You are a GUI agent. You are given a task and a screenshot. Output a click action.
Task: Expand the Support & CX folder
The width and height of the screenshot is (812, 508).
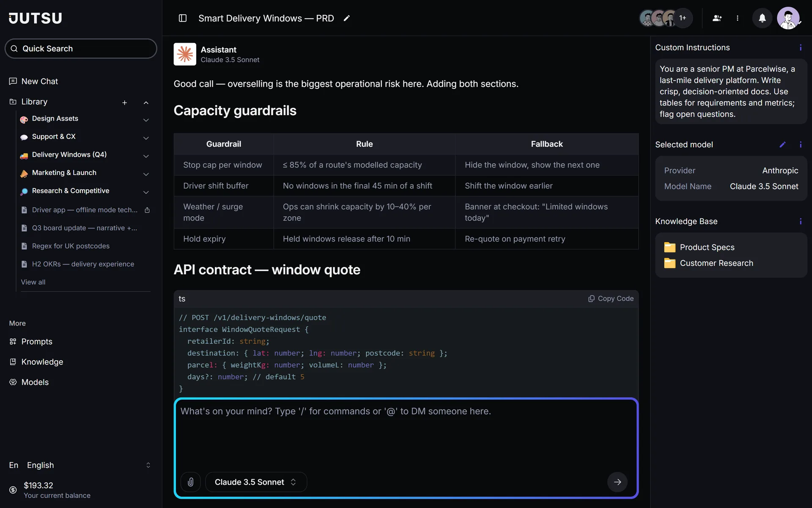coord(146,138)
